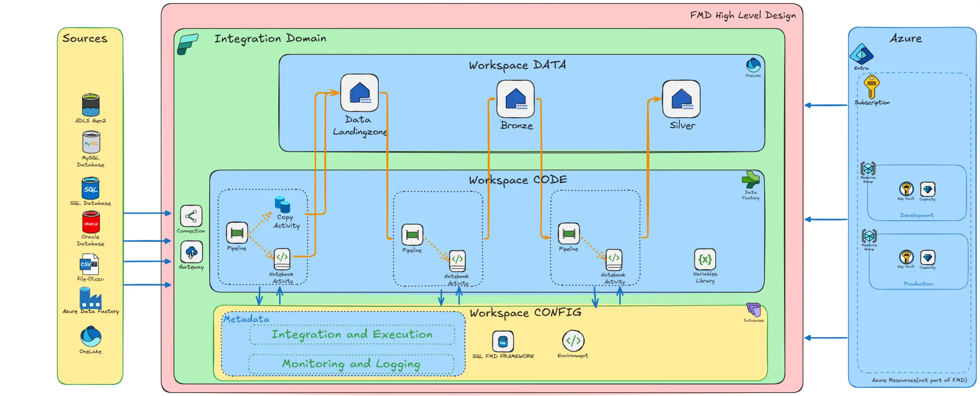Select the Azure Data Factory icon in Sources
This screenshot has height=396, width=980.
coord(91,298)
